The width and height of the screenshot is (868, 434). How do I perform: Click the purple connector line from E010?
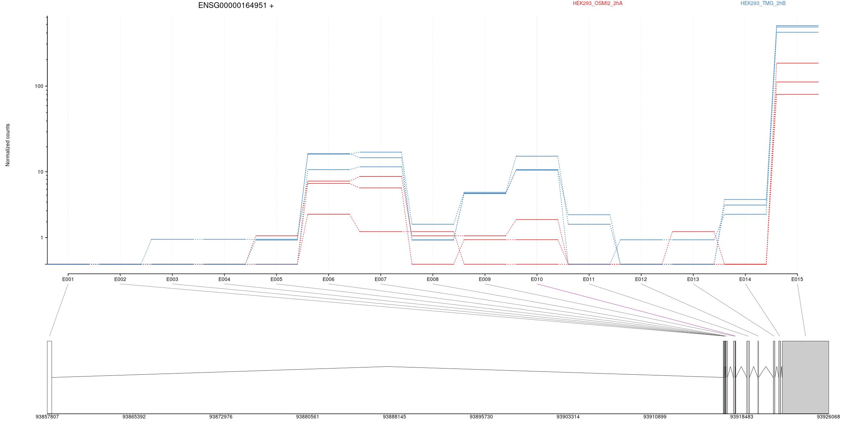[x=636, y=310]
